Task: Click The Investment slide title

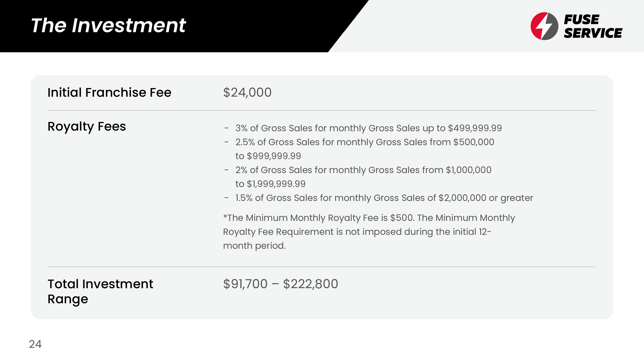Action: coord(108,26)
